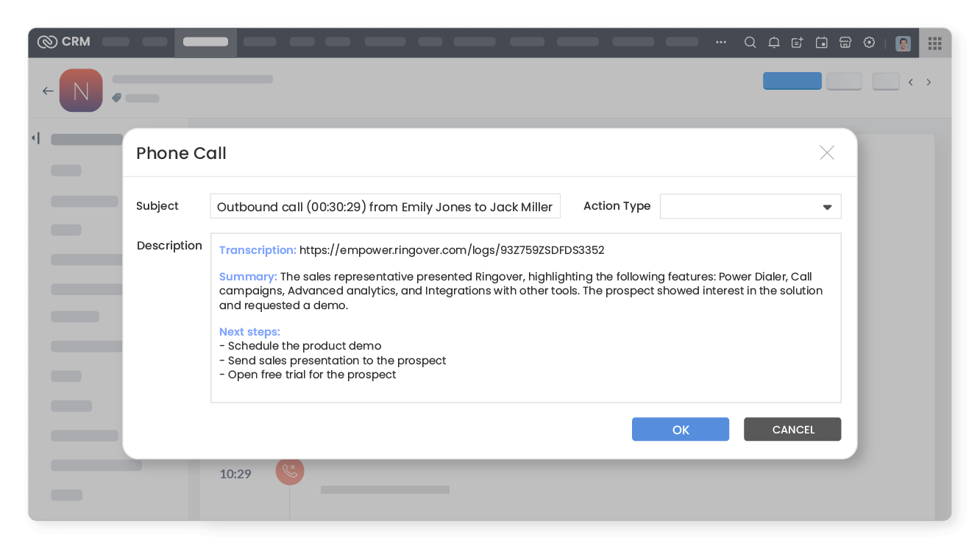
Task: Click the search magnifier icon in top bar
Action: tap(750, 43)
